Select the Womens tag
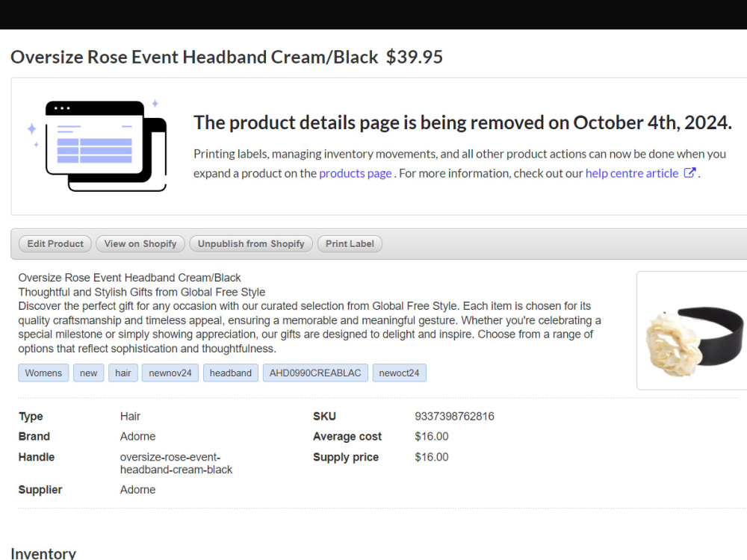 [43, 373]
